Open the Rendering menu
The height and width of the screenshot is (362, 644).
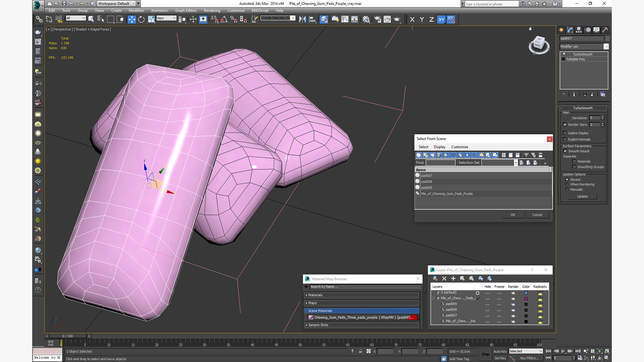point(212,11)
